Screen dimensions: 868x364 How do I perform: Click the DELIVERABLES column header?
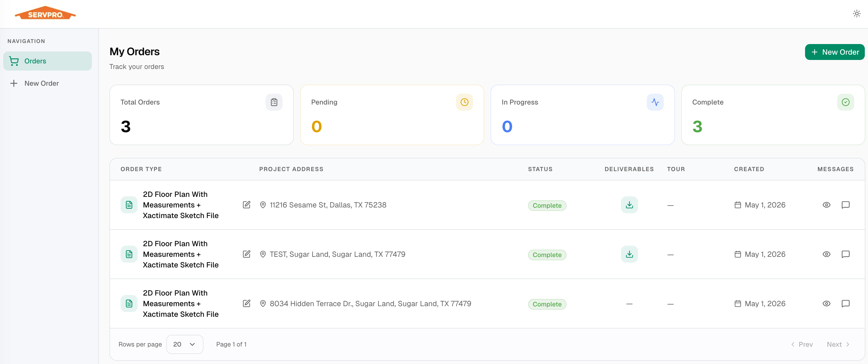click(629, 169)
